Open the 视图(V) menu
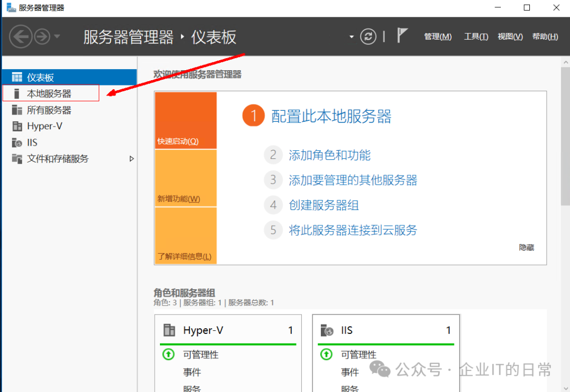The image size is (570, 392). 510,36
